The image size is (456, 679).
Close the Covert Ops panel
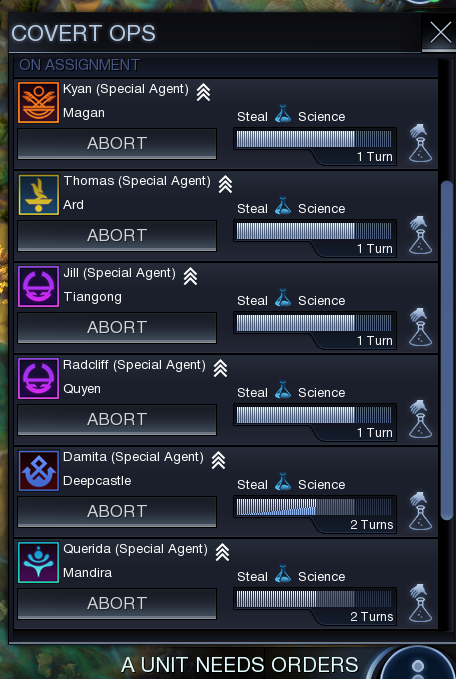[438, 33]
